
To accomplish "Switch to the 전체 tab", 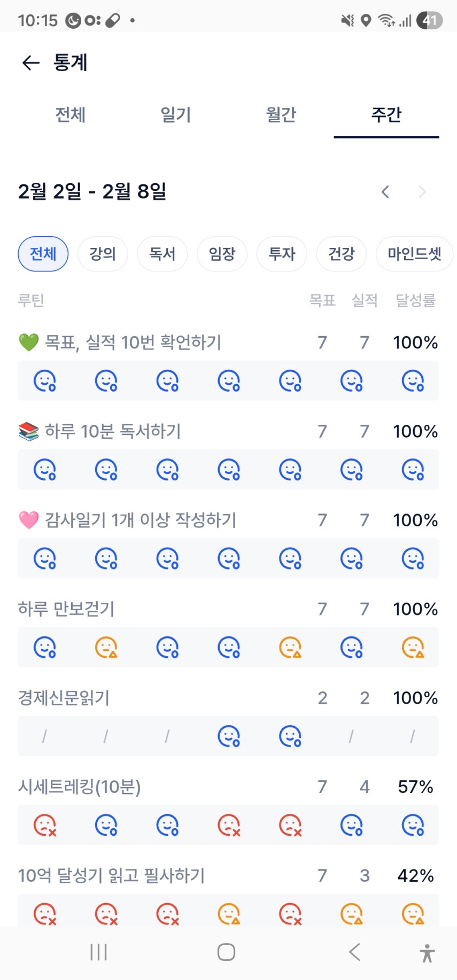I will (71, 115).
